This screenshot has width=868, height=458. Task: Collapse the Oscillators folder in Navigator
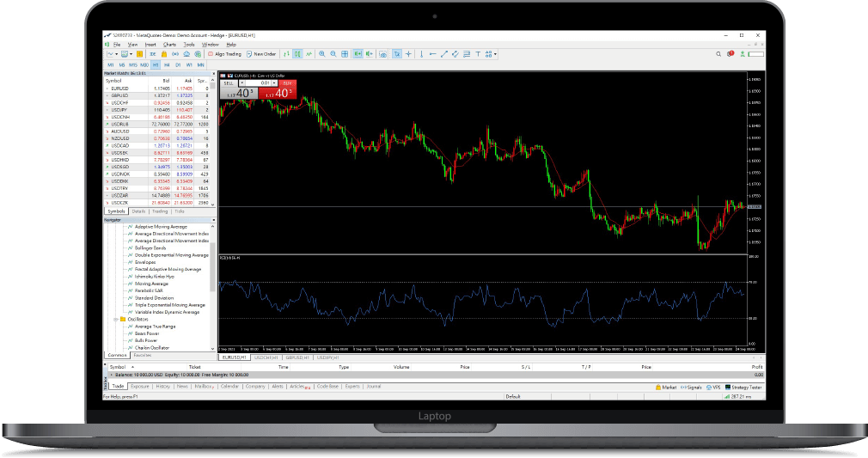tap(114, 320)
